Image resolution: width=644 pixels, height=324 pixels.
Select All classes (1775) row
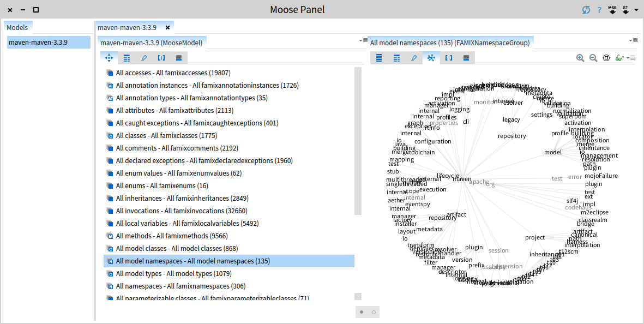coord(229,135)
